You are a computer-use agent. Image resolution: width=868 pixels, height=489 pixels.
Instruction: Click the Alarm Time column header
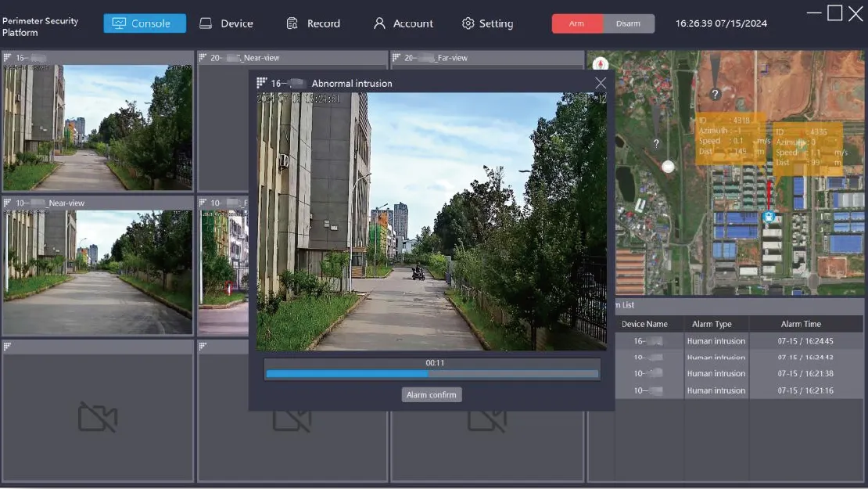coord(801,324)
